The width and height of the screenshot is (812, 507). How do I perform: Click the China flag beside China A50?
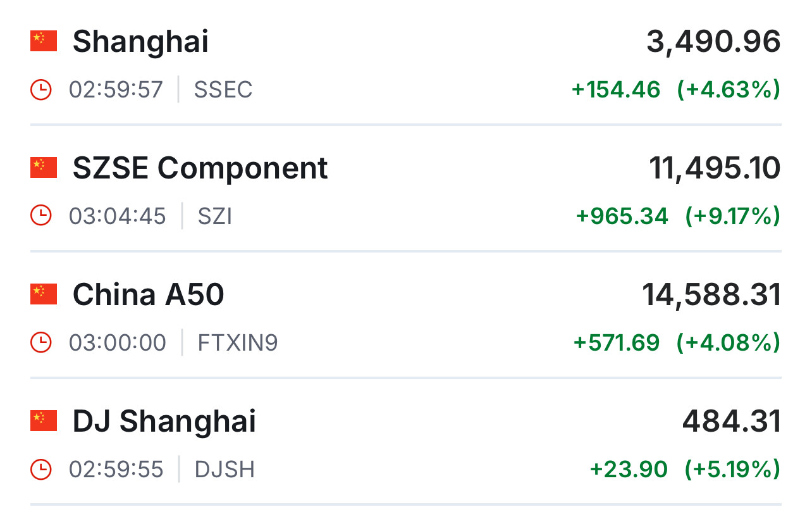pos(44,294)
